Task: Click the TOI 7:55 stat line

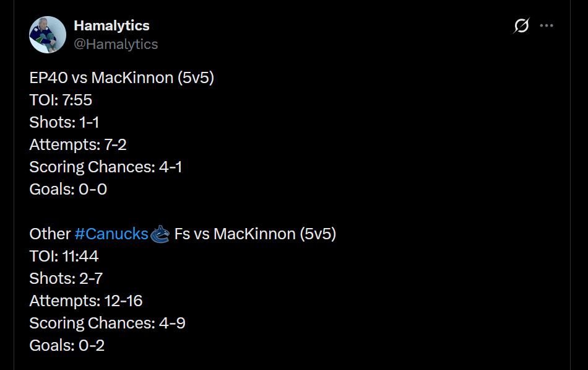Action: pos(60,100)
